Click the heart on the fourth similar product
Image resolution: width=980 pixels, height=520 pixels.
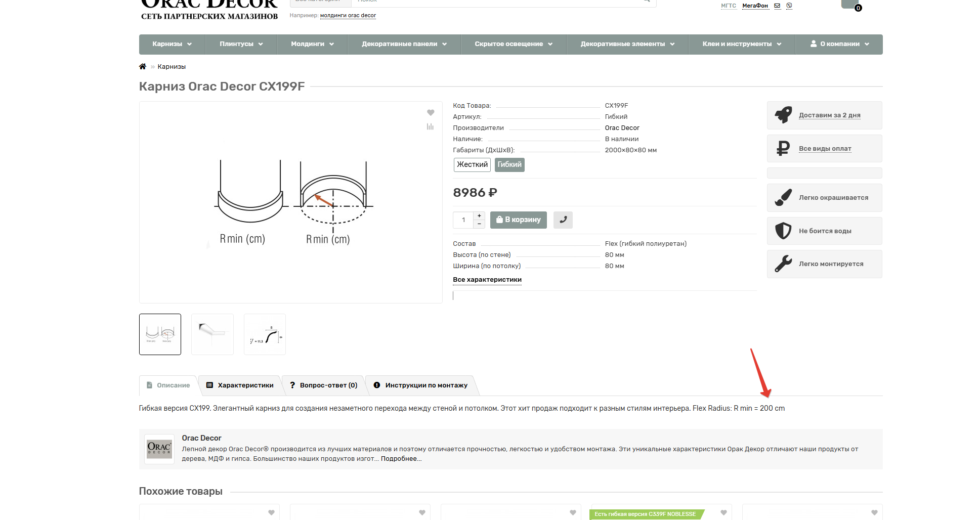pyautogui.click(x=724, y=513)
